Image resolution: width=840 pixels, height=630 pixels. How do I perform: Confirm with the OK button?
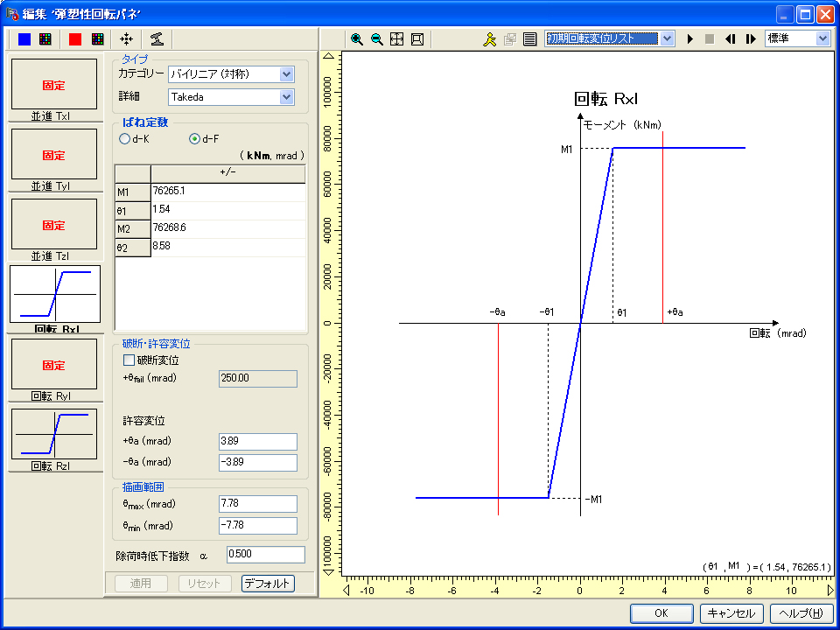661,613
